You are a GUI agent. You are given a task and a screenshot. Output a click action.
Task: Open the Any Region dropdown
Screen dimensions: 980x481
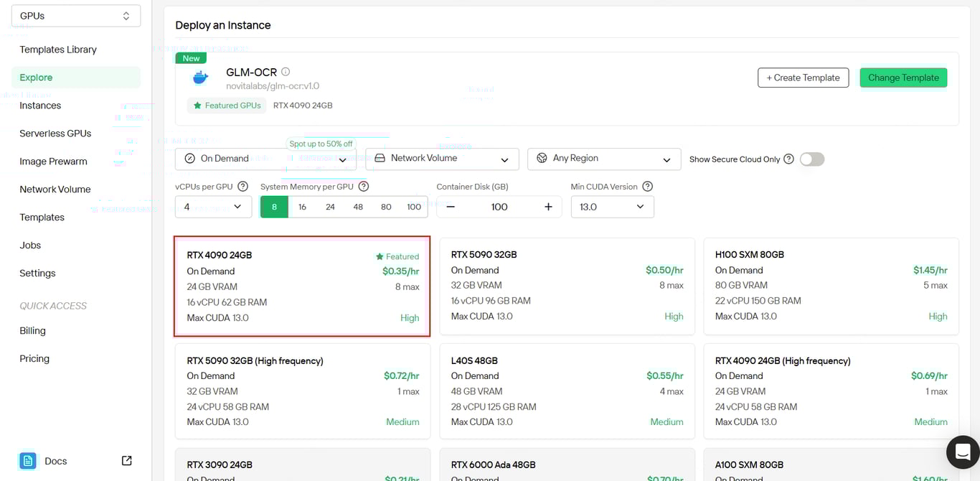click(604, 159)
